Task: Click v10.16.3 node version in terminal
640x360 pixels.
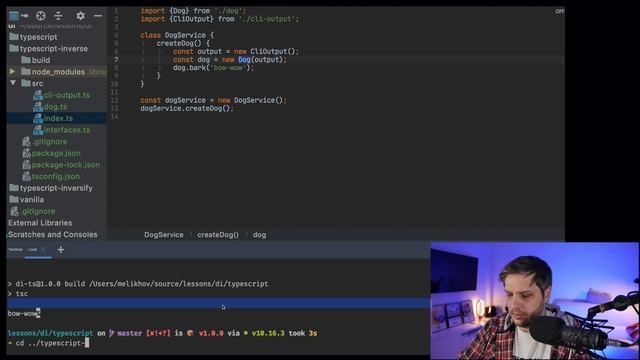Action: click(268, 333)
